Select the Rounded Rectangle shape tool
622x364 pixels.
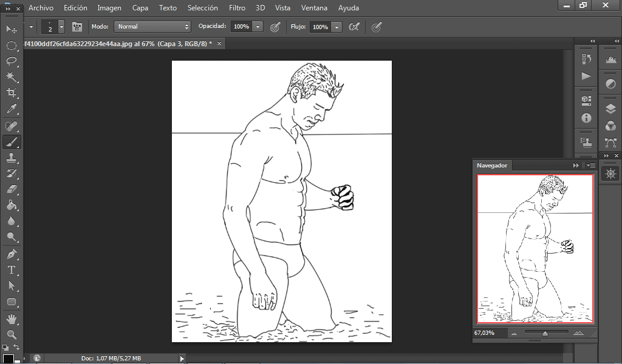12,302
